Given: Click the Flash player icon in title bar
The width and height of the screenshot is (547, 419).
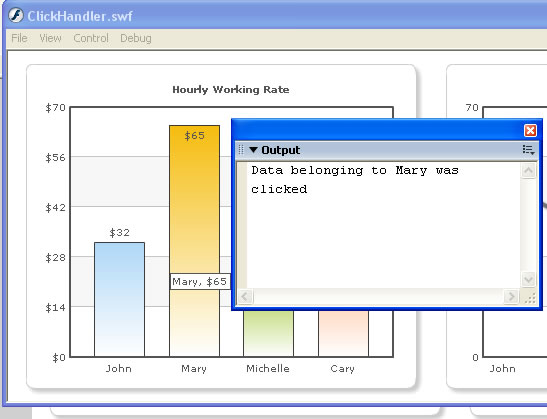Looking at the screenshot, I should (16, 15).
